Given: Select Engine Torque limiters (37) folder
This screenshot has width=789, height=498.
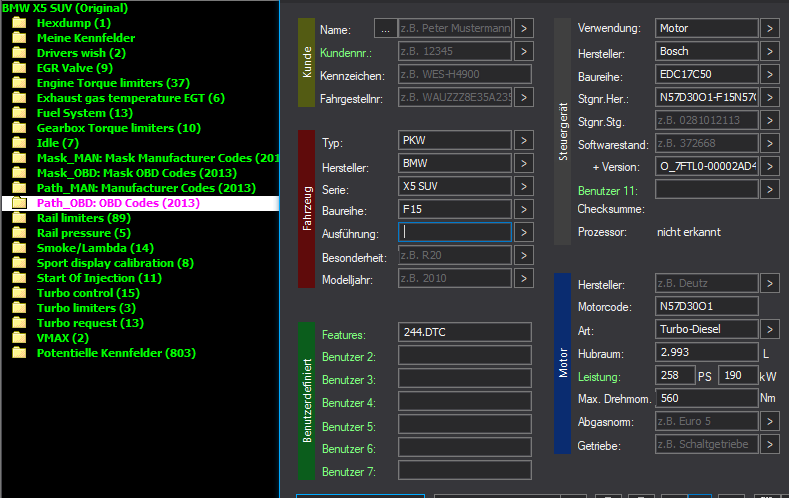Looking at the screenshot, I should click(x=113, y=83).
